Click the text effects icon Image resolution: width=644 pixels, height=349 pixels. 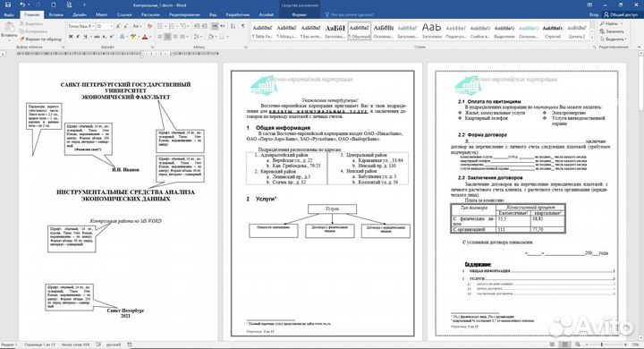[123, 37]
